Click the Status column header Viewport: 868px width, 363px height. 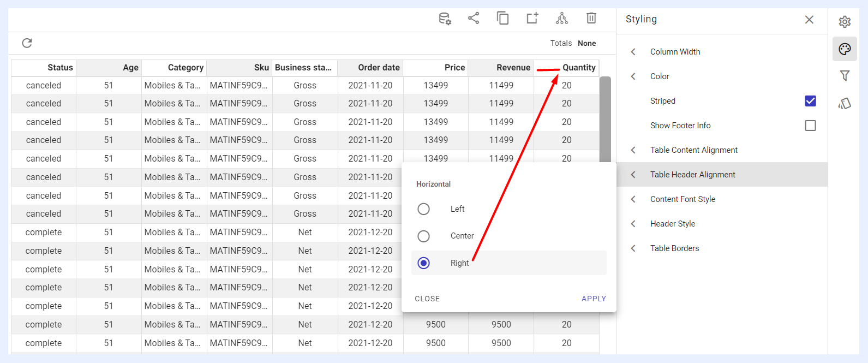tap(44, 68)
